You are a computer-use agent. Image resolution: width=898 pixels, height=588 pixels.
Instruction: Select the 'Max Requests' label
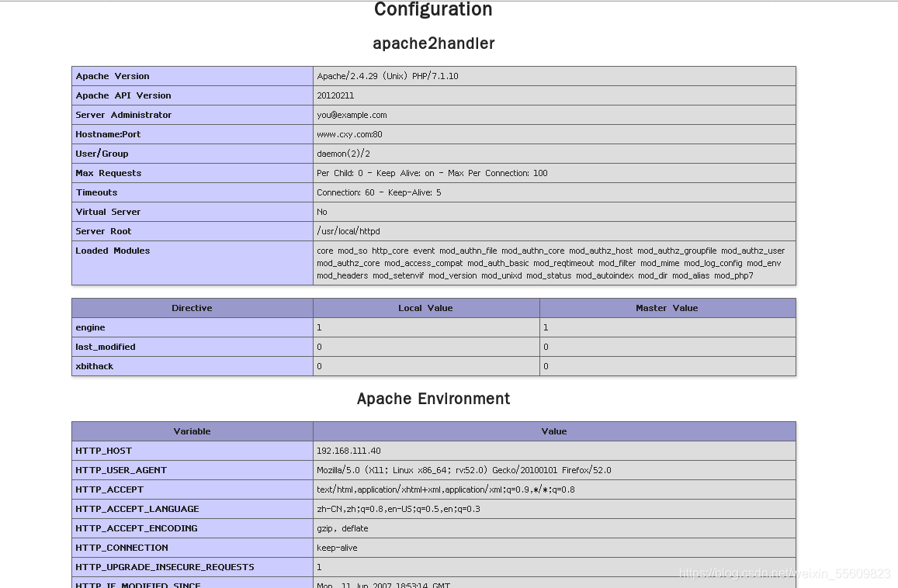pyautogui.click(x=108, y=174)
